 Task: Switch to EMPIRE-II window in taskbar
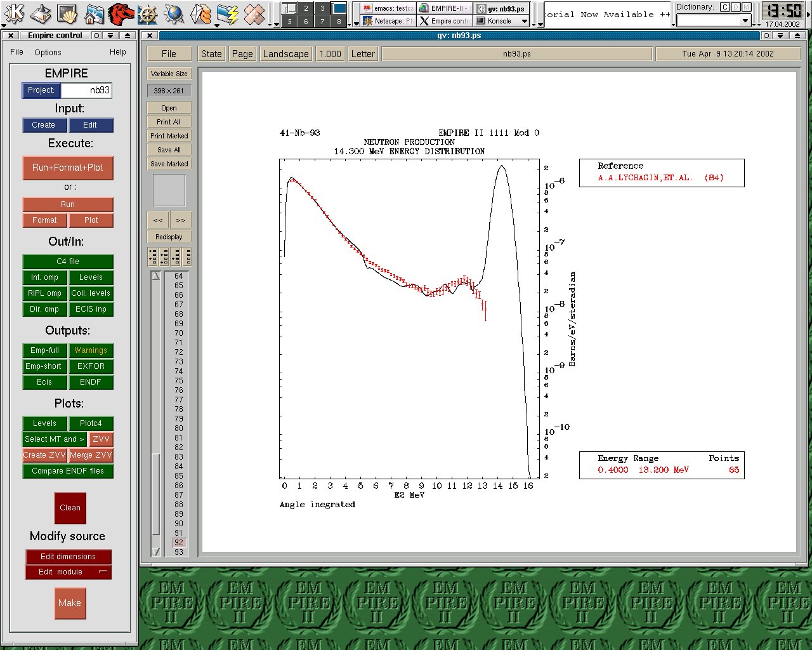(445, 8)
